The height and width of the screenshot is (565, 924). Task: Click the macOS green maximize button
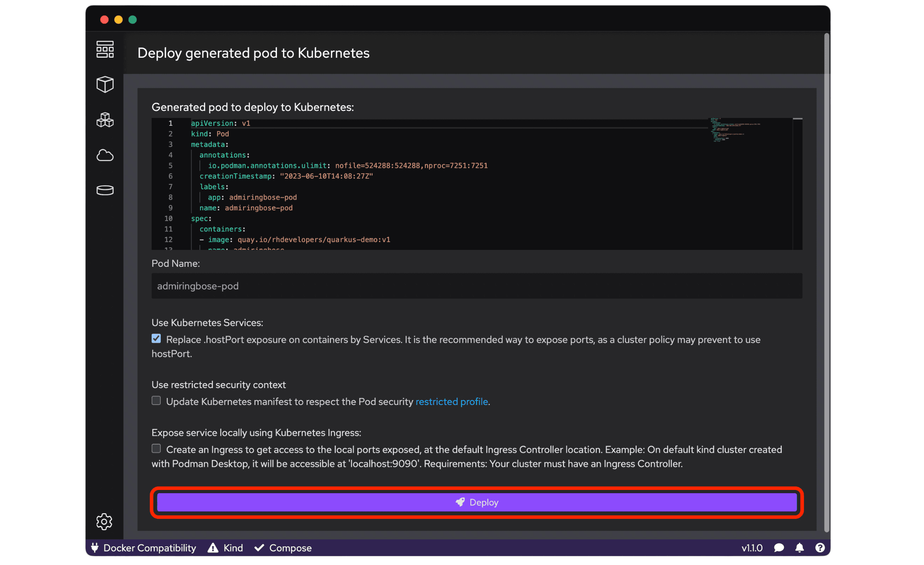(132, 19)
